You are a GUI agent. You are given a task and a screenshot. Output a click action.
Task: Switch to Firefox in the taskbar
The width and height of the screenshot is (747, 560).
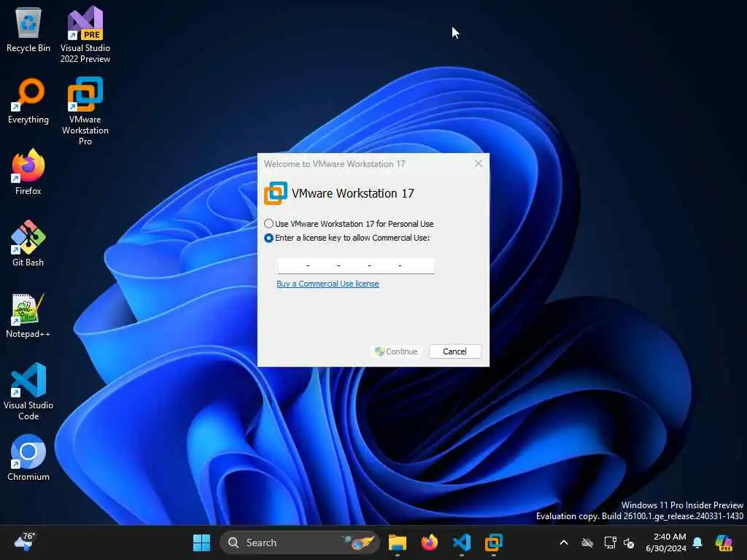coord(429,542)
